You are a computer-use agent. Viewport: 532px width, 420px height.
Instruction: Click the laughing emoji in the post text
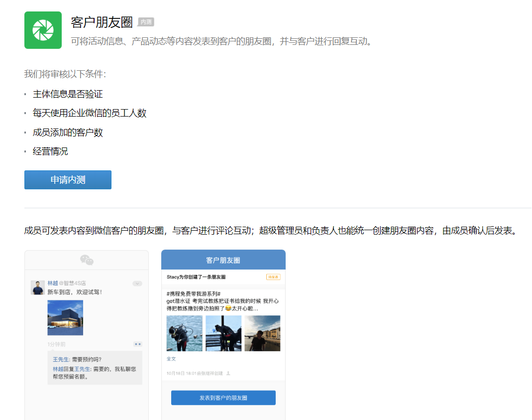[x=228, y=308]
